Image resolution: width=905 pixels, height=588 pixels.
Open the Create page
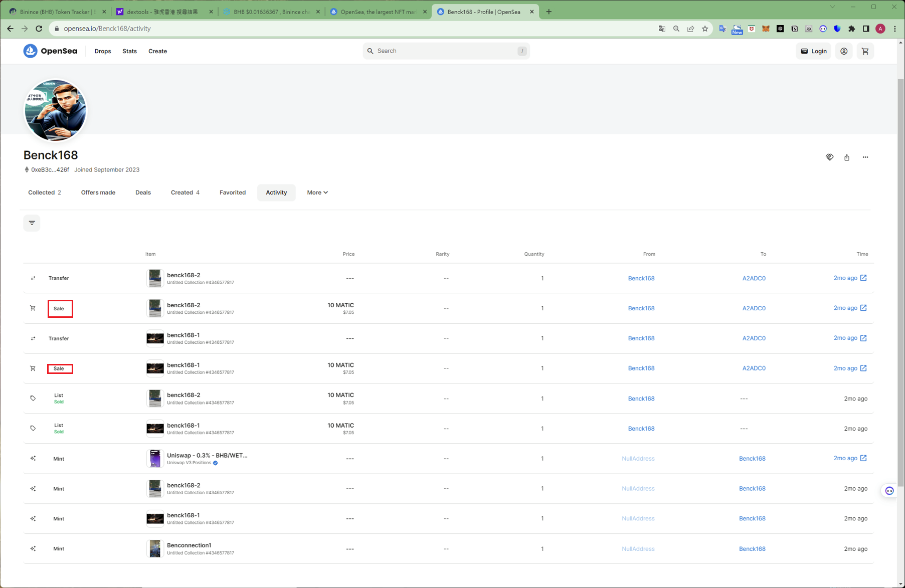pyautogui.click(x=157, y=51)
